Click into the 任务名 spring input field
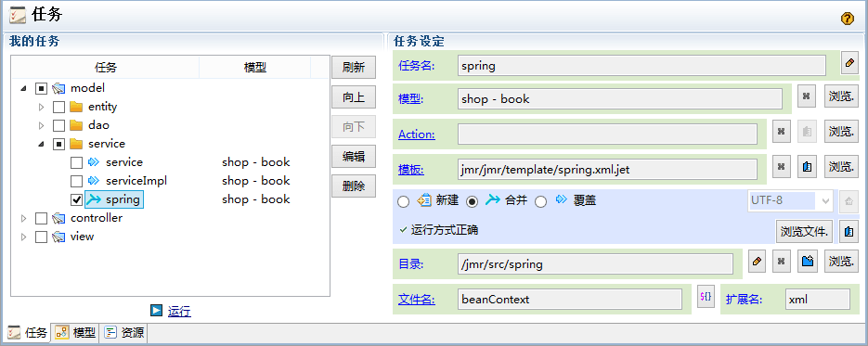This screenshot has width=868, height=346. pos(641,66)
